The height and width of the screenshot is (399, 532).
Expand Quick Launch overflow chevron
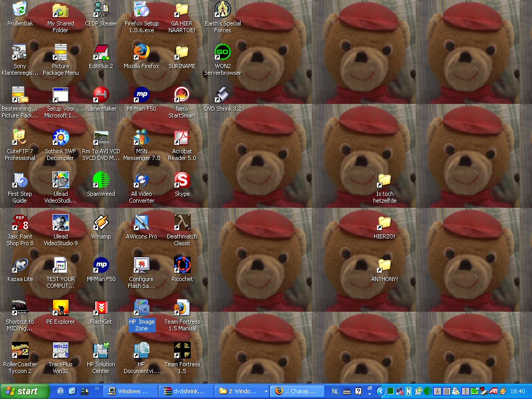[97, 389]
